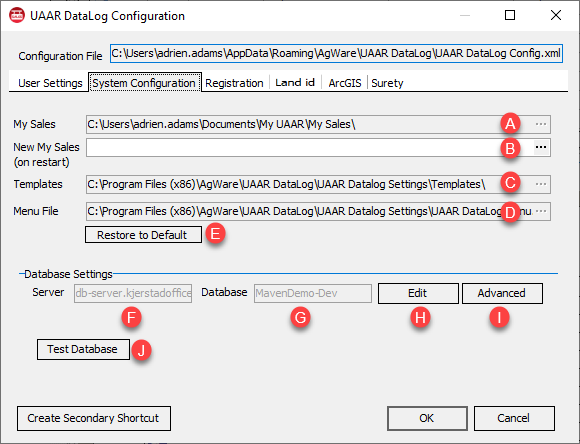580x444 pixels.
Task: Open the Surety tab
Action: point(387,83)
